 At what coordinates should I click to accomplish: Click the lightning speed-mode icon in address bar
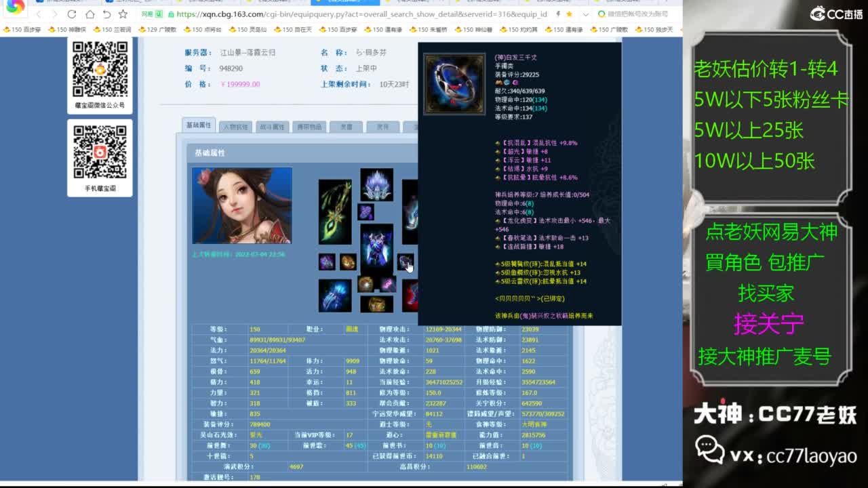[x=557, y=14]
